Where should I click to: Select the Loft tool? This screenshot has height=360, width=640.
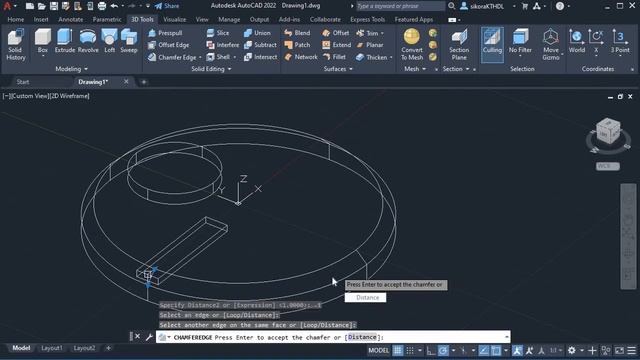pos(109,41)
